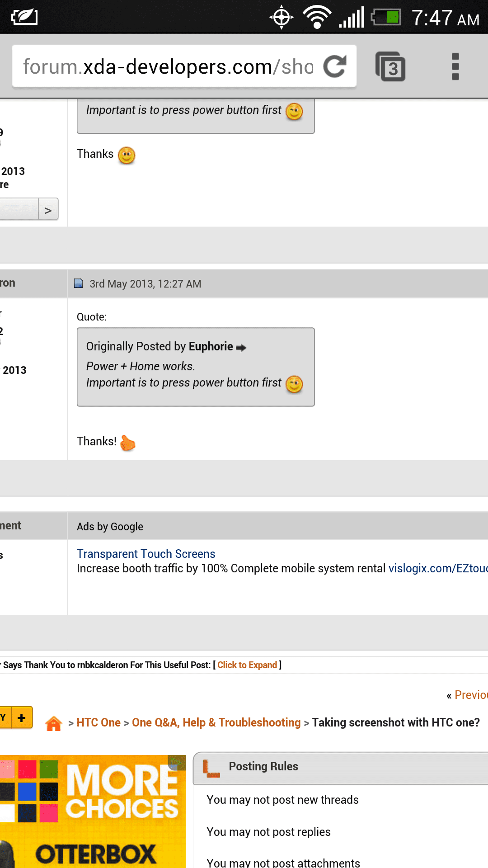Open One Q&A, Help & Troubleshooting breadcrumb
This screenshot has width=488, height=868.
(x=216, y=723)
